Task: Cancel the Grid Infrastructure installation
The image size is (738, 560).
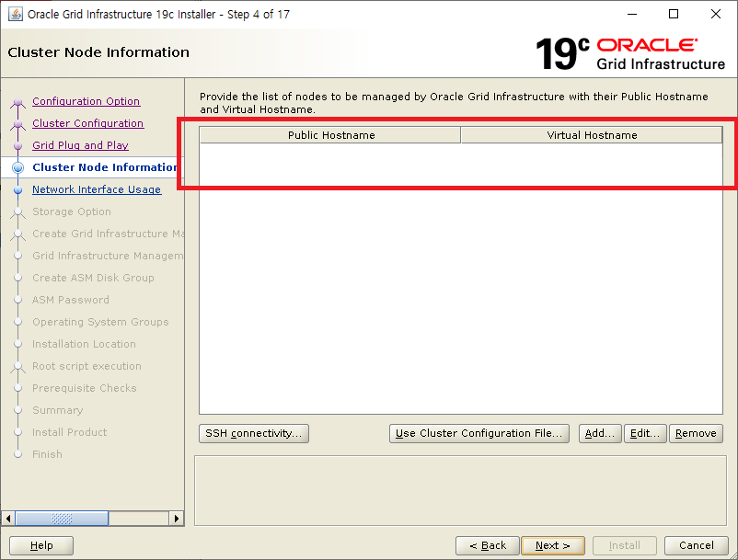Action: click(696, 545)
